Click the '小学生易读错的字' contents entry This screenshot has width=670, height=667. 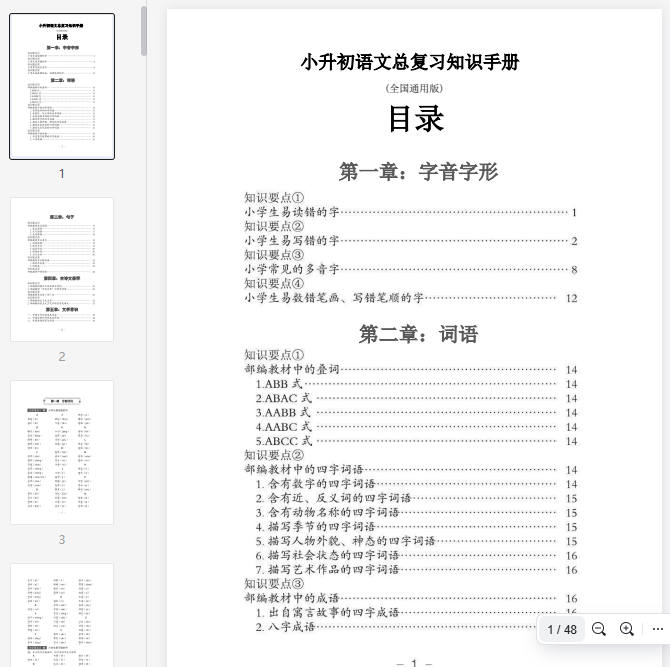point(292,212)
